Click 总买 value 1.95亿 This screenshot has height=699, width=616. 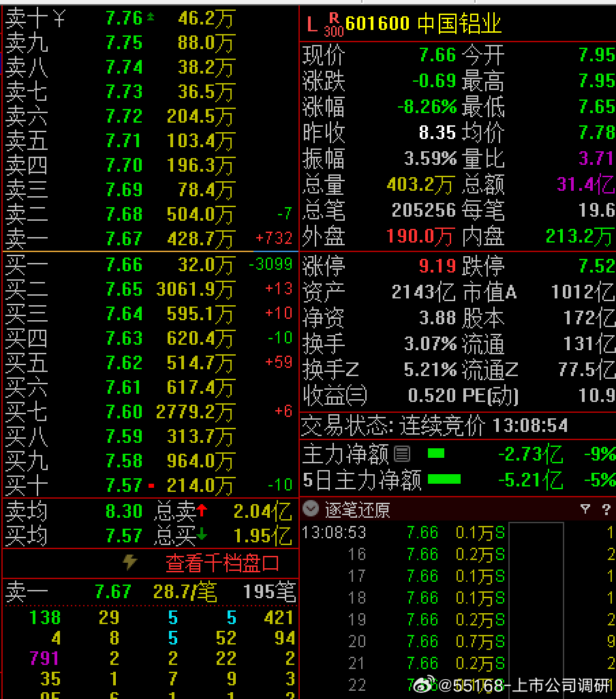(263, 536)
